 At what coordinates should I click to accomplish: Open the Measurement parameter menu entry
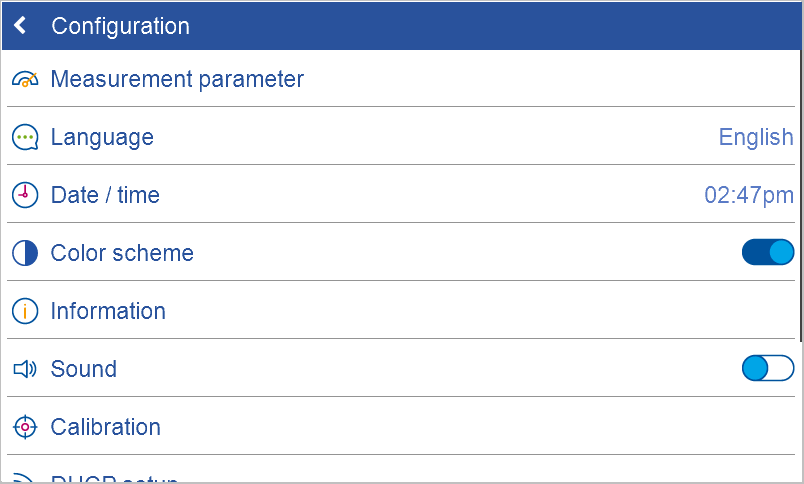pyautogui.click(x=177, y=79)
